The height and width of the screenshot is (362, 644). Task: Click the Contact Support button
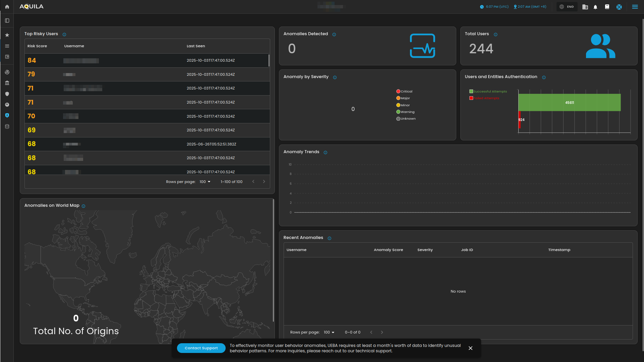click(x=201, y=348)
